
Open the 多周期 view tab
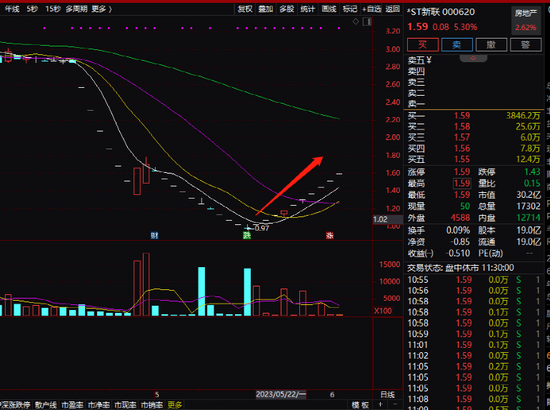coord(76,9)
